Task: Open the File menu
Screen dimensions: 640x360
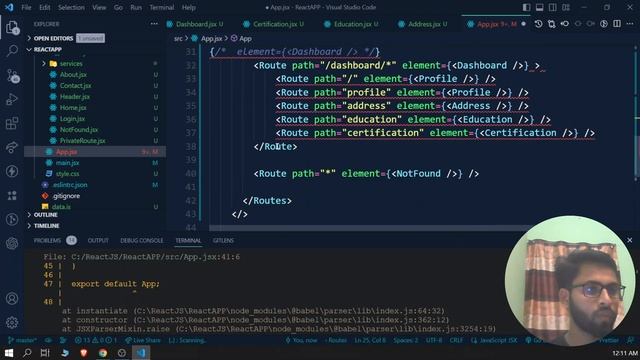Action: tap(26, 7)
